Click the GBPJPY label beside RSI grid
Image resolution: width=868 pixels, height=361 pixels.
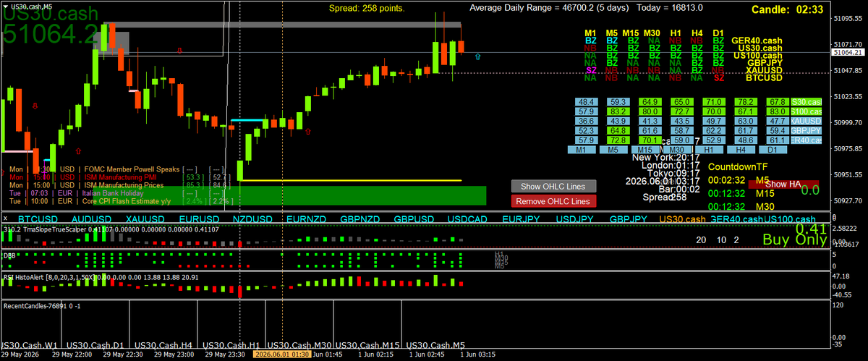coord(807,131)
